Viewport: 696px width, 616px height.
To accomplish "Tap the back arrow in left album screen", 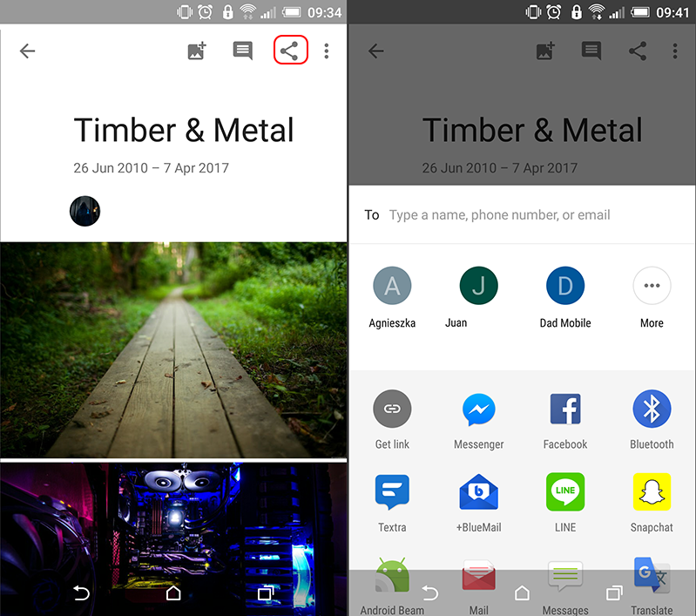I will (x=28, y=51).
